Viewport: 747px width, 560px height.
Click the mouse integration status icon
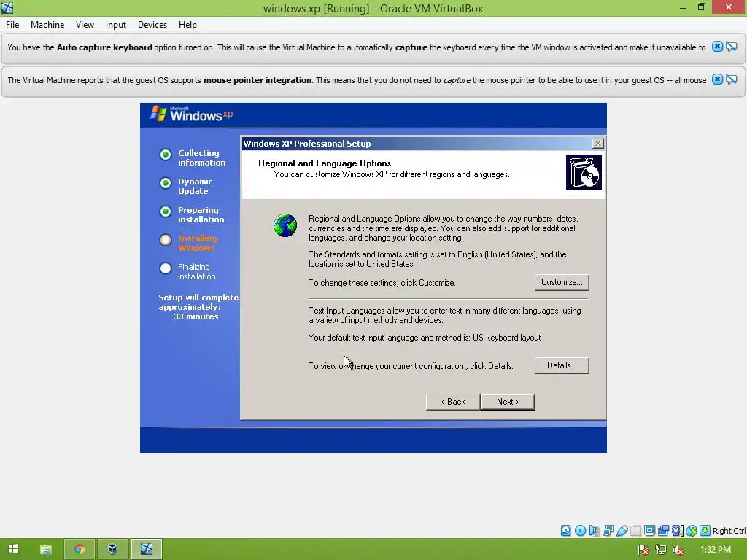click(x=692, y=531)
